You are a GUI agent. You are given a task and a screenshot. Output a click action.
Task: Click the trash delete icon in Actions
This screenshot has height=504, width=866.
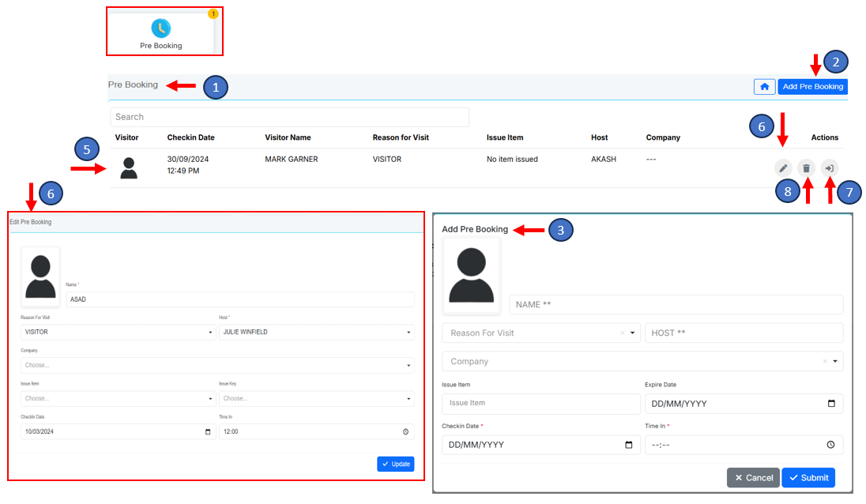coord(806,168)
